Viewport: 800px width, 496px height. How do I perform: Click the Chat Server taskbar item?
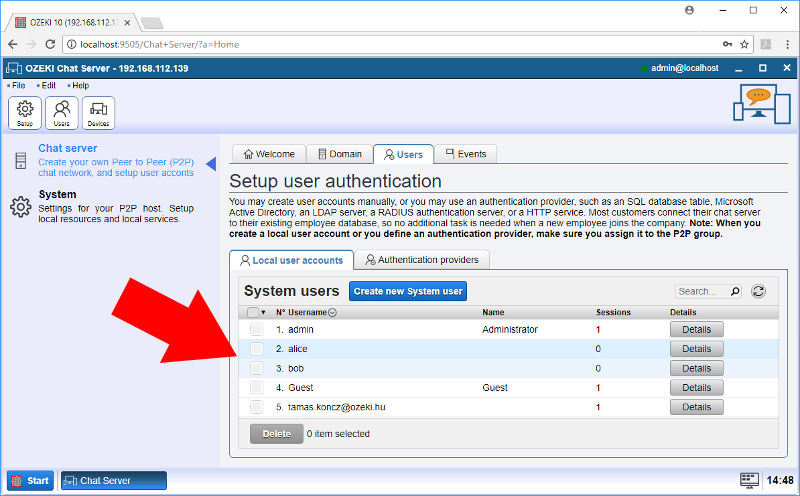114,481
